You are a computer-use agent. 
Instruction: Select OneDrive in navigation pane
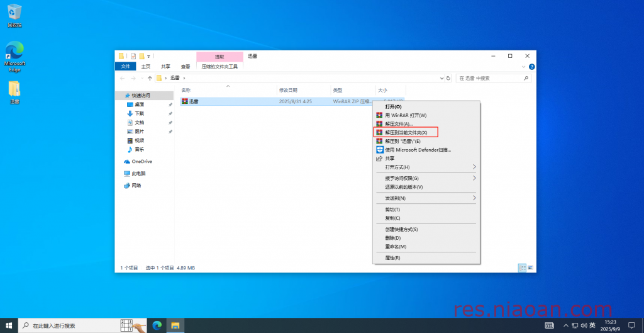pyautogui.click(x=142, y=162)
